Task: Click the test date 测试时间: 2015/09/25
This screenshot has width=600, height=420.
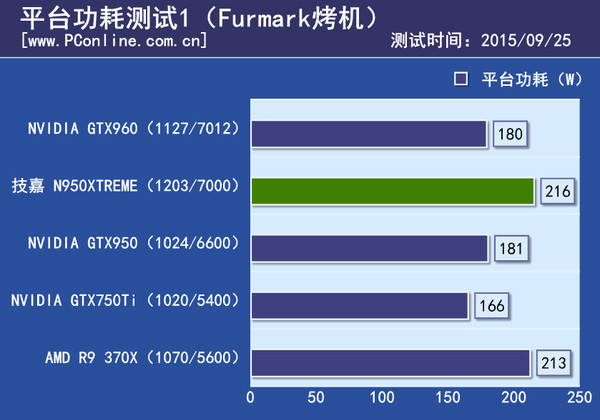Action: click(x=481, y=41)
